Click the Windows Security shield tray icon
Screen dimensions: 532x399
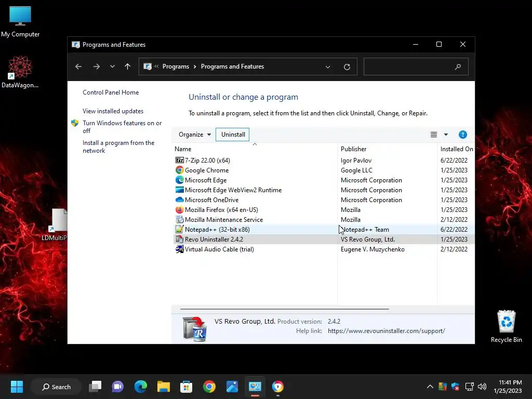[x=455, y=387]
